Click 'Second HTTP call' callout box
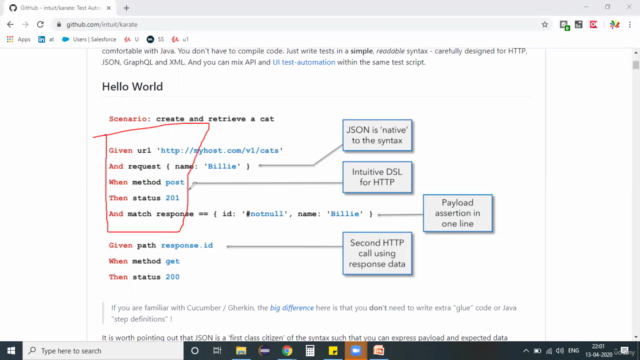This screenshot has width=640, height=360. [377, 253]
